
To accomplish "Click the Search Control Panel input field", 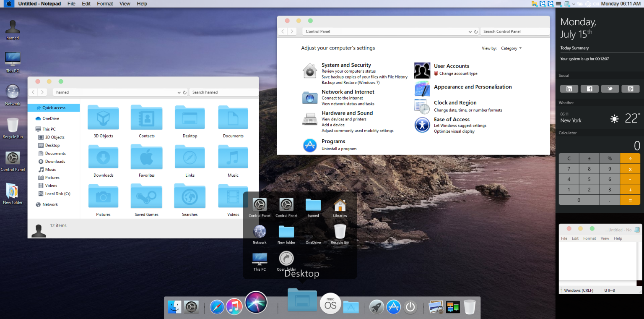I will click(x=514, y=31).
